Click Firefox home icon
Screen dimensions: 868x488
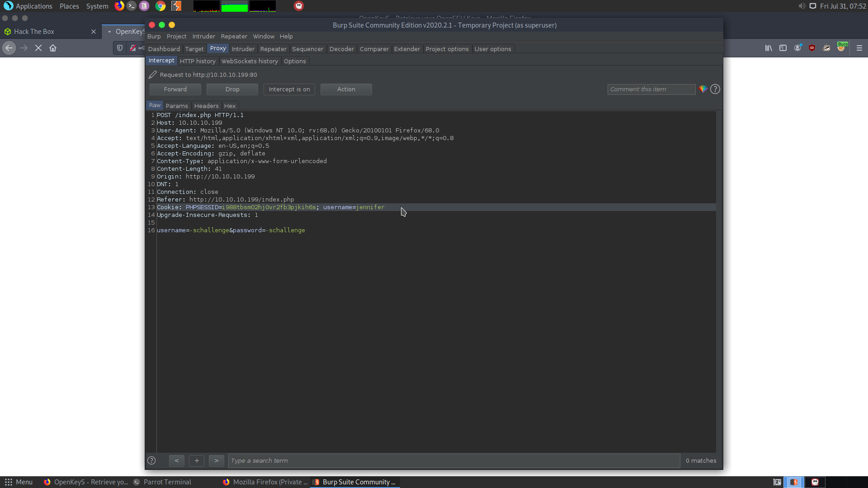53,48
